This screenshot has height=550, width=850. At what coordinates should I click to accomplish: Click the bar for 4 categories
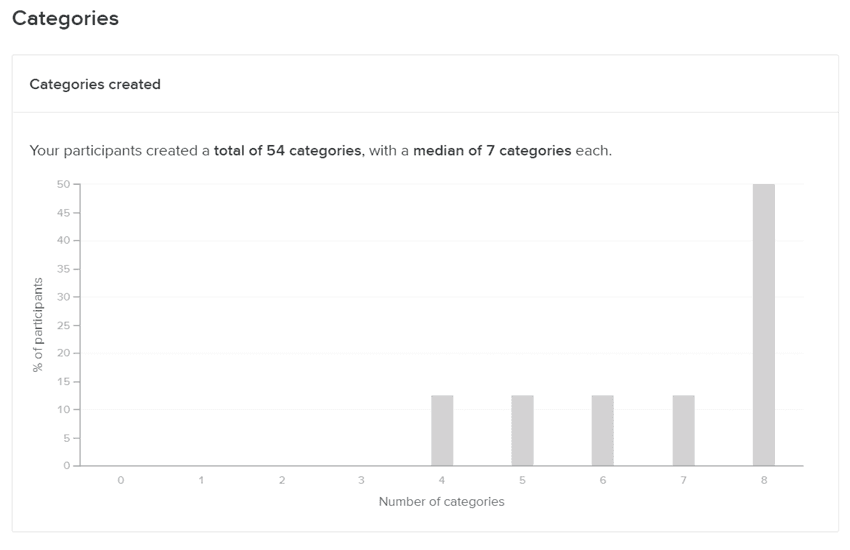(x=442, y=430)
